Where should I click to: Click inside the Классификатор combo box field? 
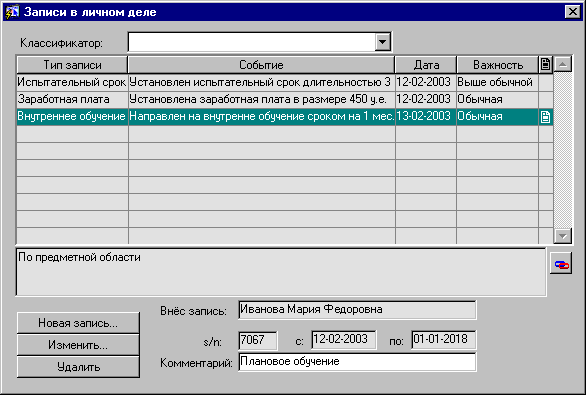251,42
